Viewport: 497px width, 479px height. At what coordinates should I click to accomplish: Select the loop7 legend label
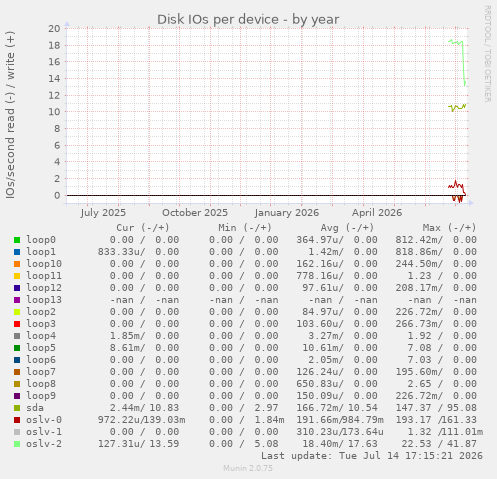coord(41,372)
